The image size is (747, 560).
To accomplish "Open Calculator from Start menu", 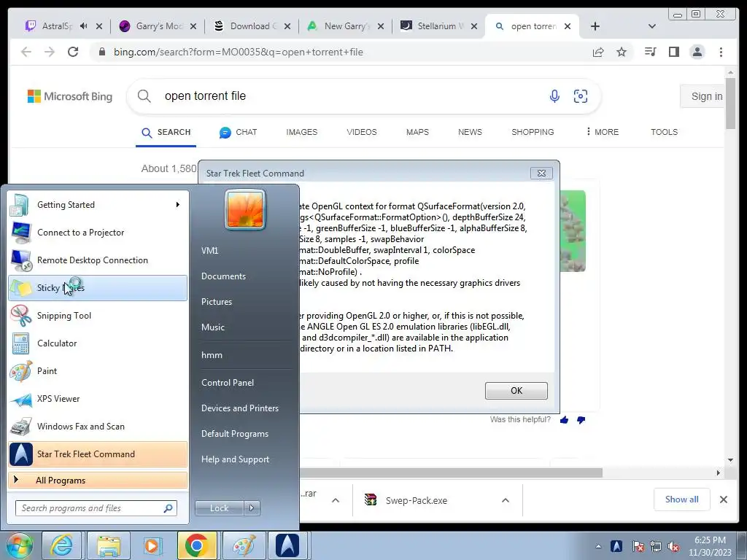I will point(98,343).
